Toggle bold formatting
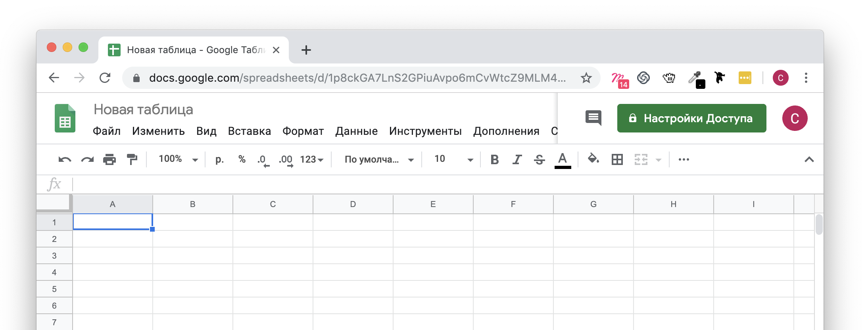Image resolution: width=868 pixels, height=330 pixels. [x=494, y=159]
